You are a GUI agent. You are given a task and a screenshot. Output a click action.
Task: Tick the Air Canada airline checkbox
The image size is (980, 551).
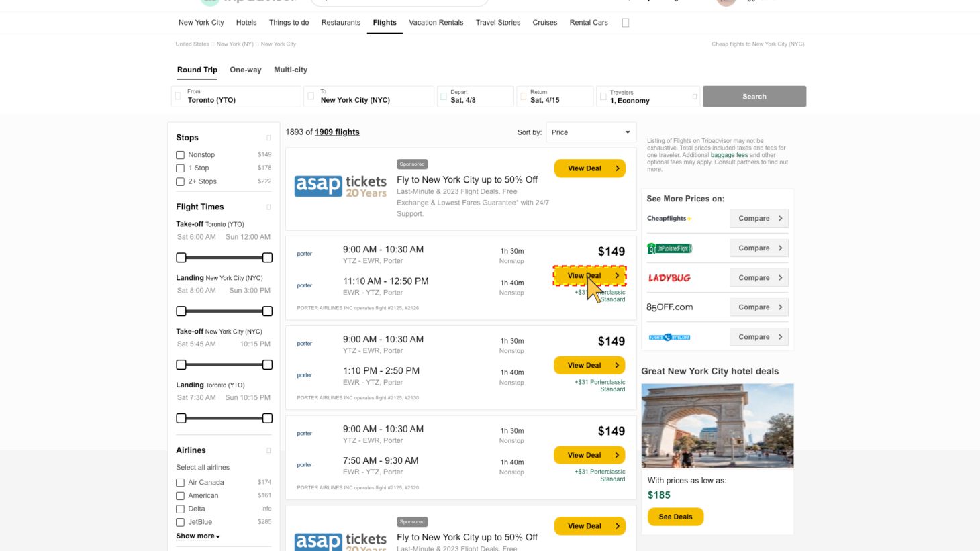[180, 483]
